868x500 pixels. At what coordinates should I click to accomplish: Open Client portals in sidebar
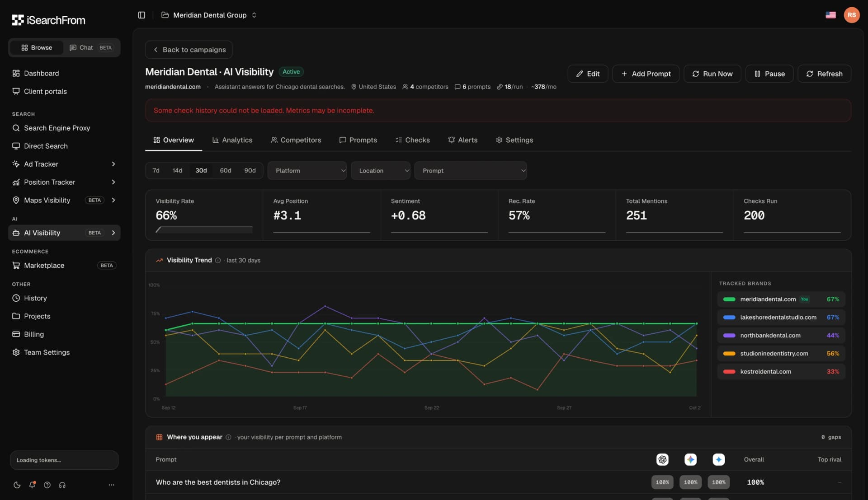(64, 91)
